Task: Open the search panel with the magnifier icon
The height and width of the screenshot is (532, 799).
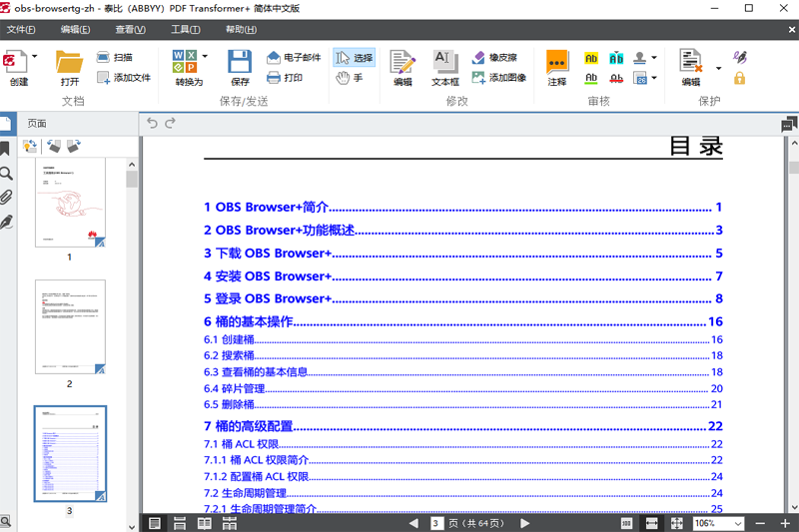Action: [6, 173]
